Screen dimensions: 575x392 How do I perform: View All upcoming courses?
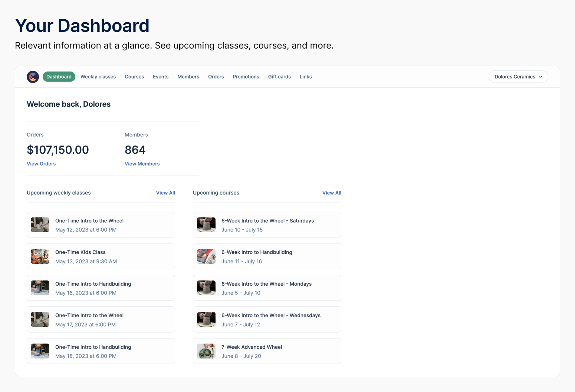[x=332, y=193]
